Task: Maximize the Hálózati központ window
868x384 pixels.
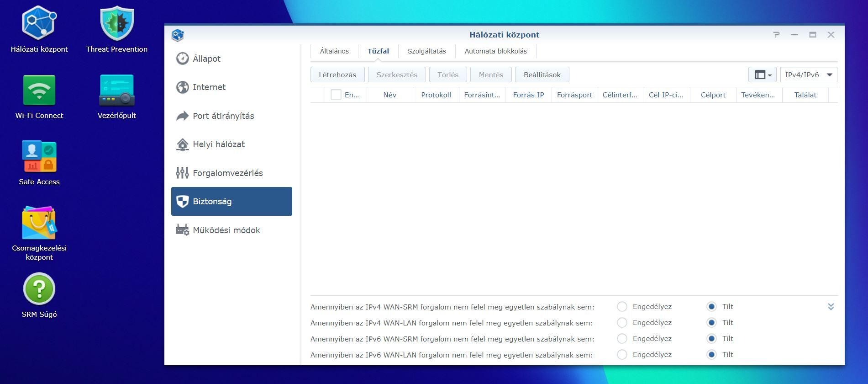Action: click(x=813, y=35)
